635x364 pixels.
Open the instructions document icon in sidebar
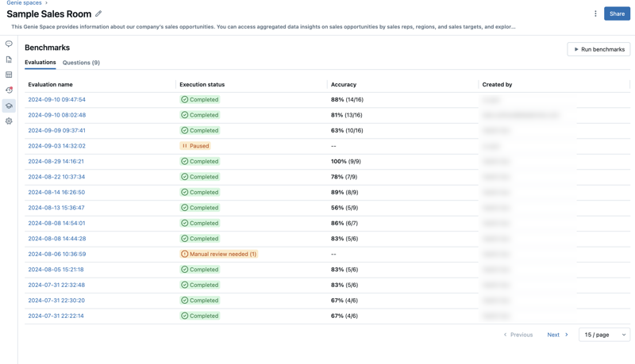(x=9, y=59)
